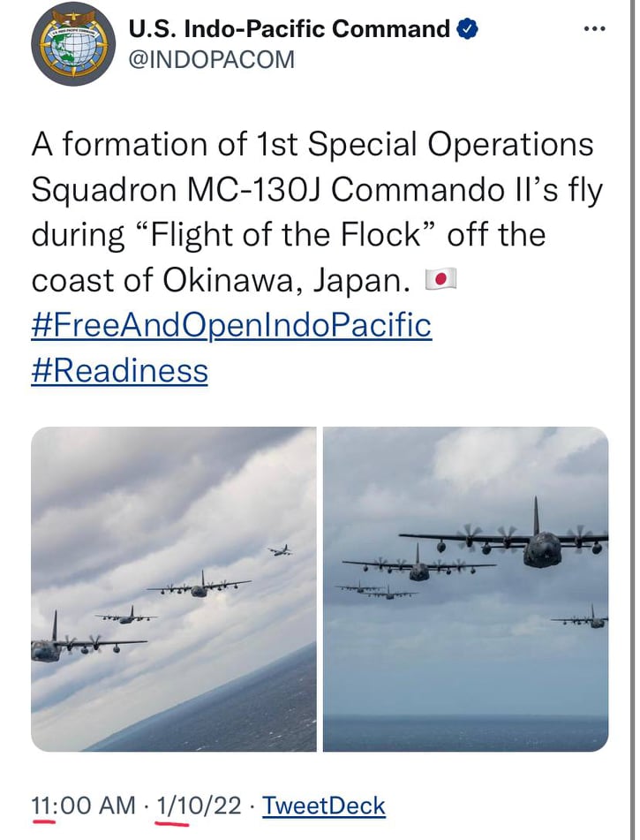This screenshot has width=640, height=840.
Task: Click the distant plane atop left photo
Action: pos(281,550)
